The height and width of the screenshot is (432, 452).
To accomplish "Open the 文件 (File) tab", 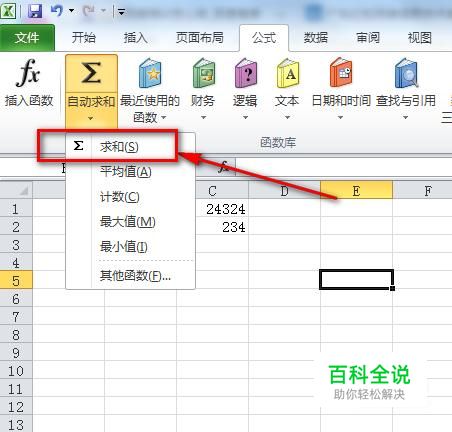I will pos(27,38).
